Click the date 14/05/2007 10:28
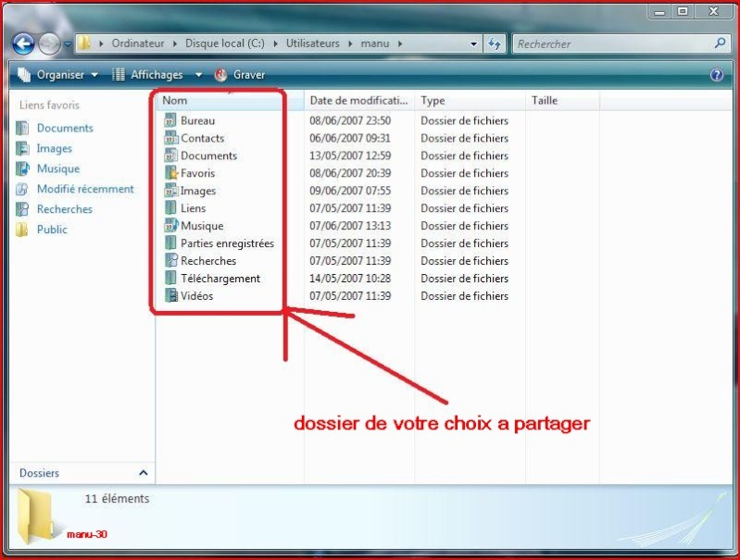The width and height of the screenshot is (740, 560). coord(350,279)
